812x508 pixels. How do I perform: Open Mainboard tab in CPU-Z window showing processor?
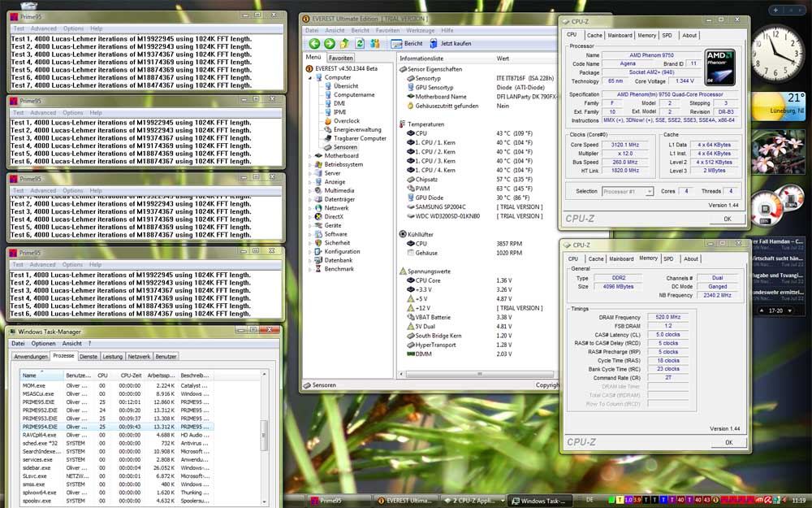click(x=620, y=35)
